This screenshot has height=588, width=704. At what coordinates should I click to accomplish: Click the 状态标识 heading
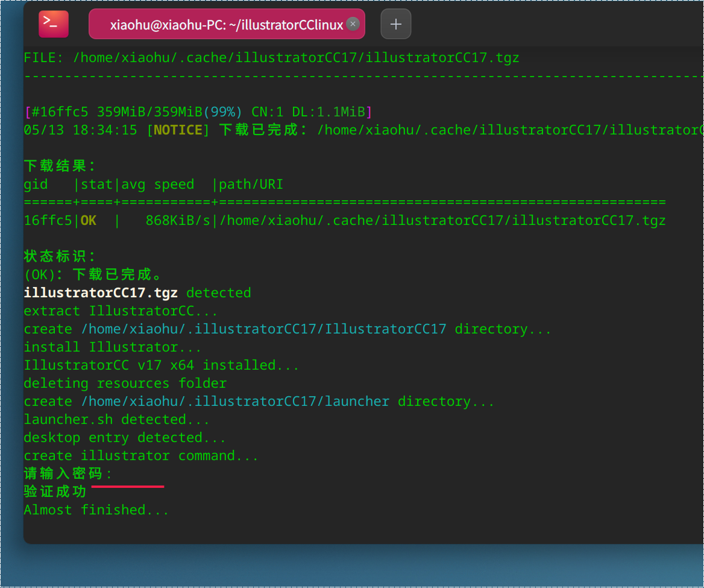tap(59, 256)
